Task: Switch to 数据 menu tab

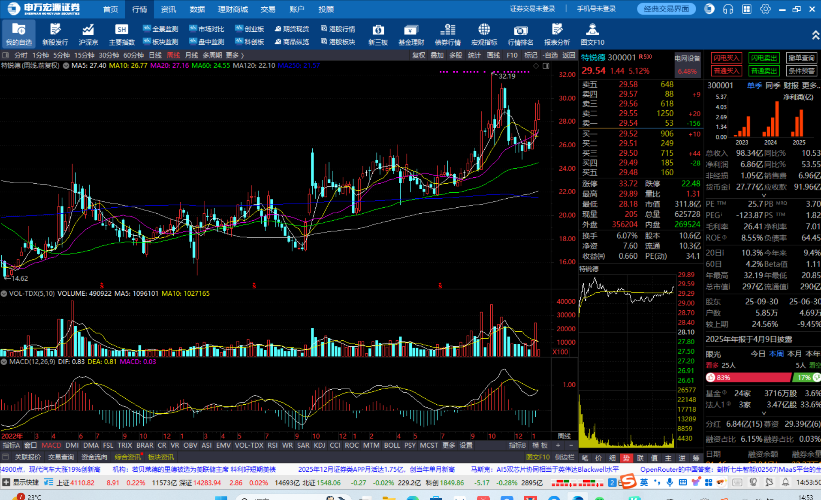Action: click(x=197, y=9)
